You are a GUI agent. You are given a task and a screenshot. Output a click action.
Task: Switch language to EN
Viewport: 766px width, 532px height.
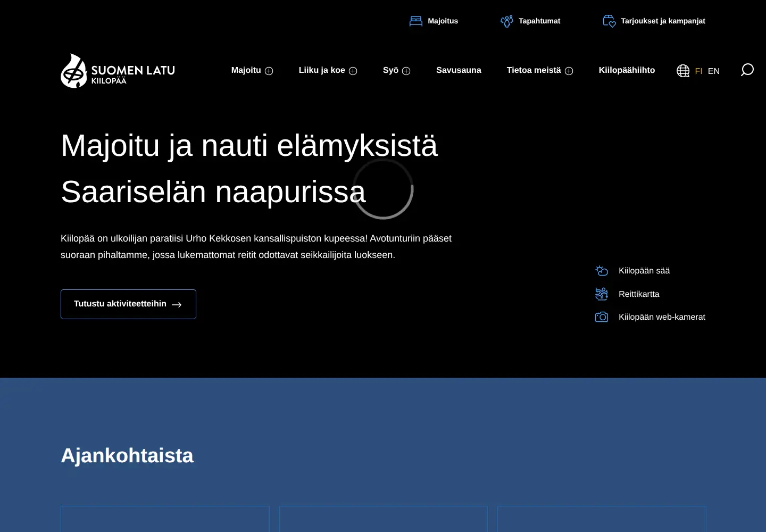[713, 71]
